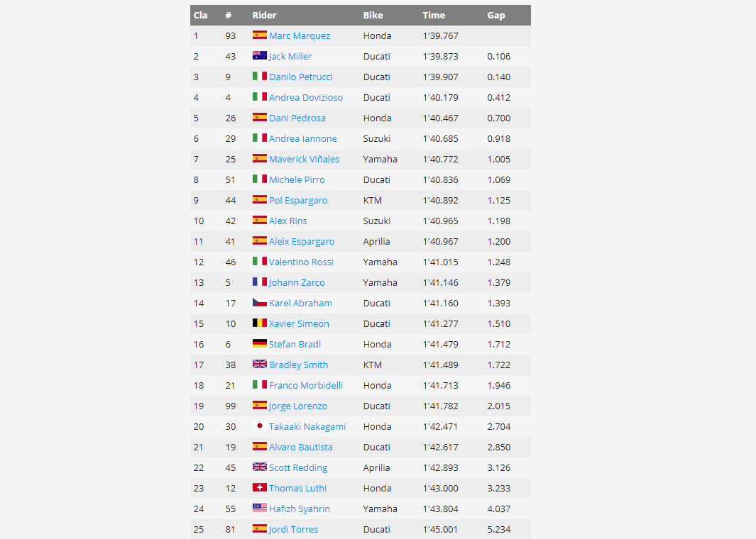This screenshot has height=539, width=756.
Task: Click the Time column header
Action: click(434, 16)
